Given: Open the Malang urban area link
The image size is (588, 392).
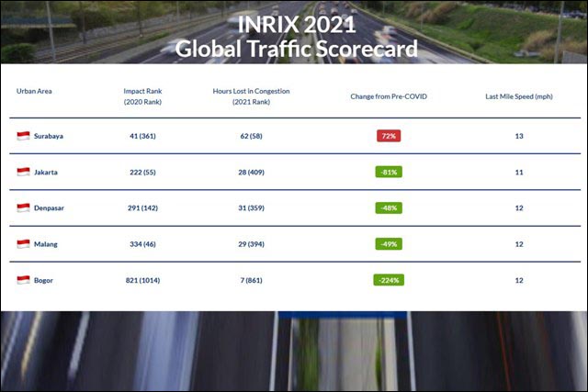Looking at the screenshot, I should pyautogui.click(x=46, y=244).
